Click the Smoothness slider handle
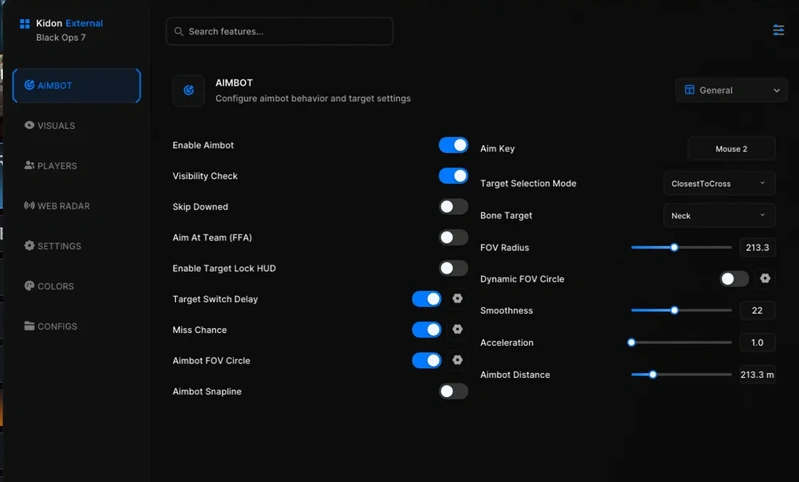 coord(674,310)
